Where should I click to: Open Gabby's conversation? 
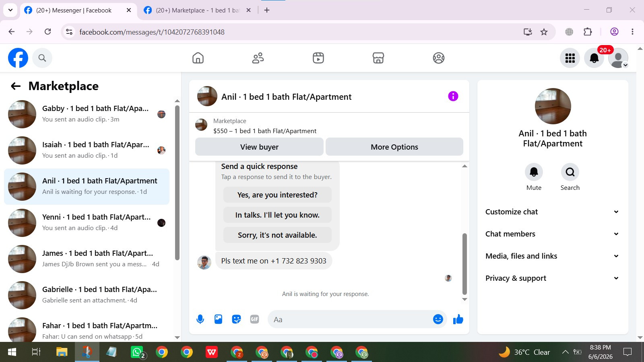(87, 114)
